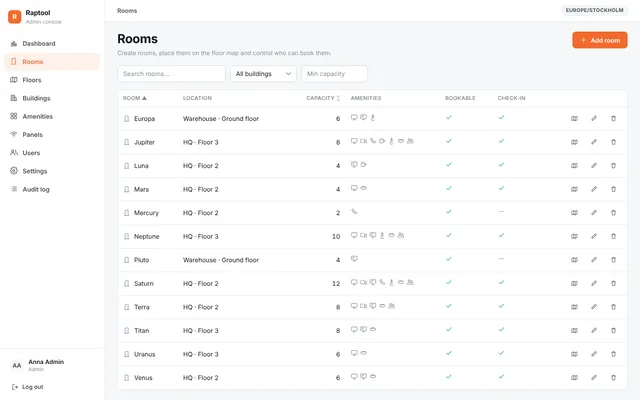Open the Anna Admin user profile
The width and height of the screenshot is (640, 400).
point(46,365)
